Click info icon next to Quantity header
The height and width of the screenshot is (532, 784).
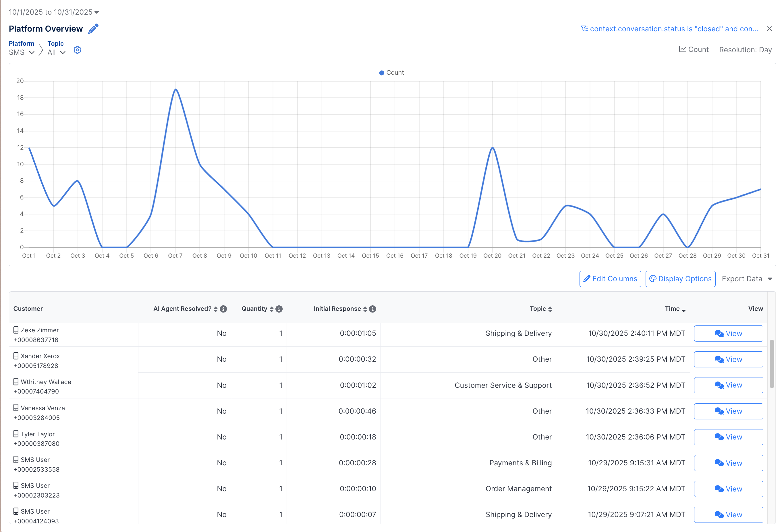click(x=279, y=309)
